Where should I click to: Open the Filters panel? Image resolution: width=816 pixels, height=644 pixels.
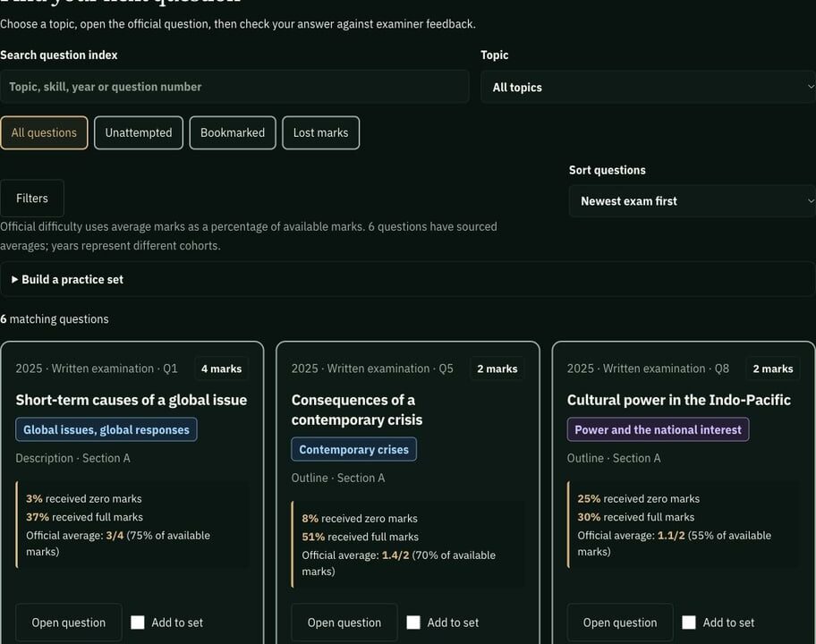32,199
